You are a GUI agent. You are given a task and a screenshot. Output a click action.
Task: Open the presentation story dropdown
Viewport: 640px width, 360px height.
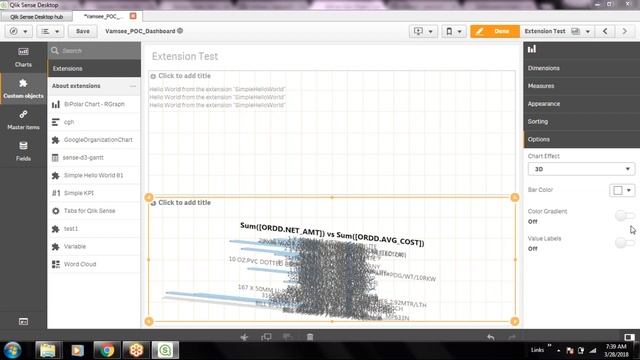pos(423,31)
